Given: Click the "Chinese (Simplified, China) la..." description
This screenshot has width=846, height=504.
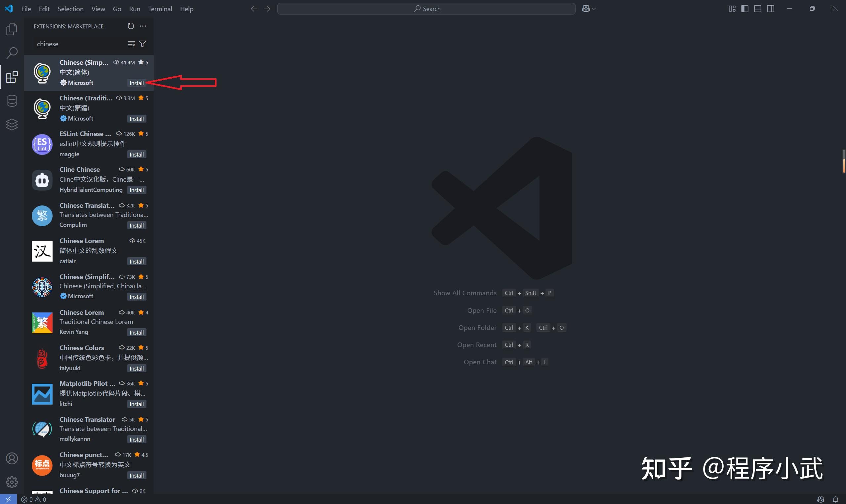Looking at the screenshot, I should 103,286.
